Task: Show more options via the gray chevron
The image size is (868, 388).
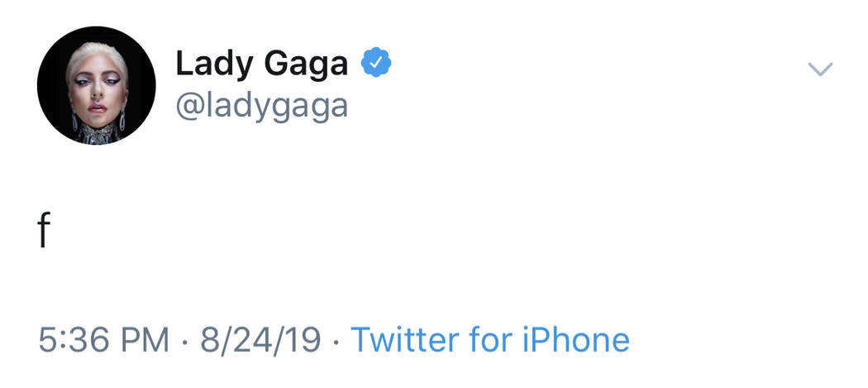Action: point(819,69)
